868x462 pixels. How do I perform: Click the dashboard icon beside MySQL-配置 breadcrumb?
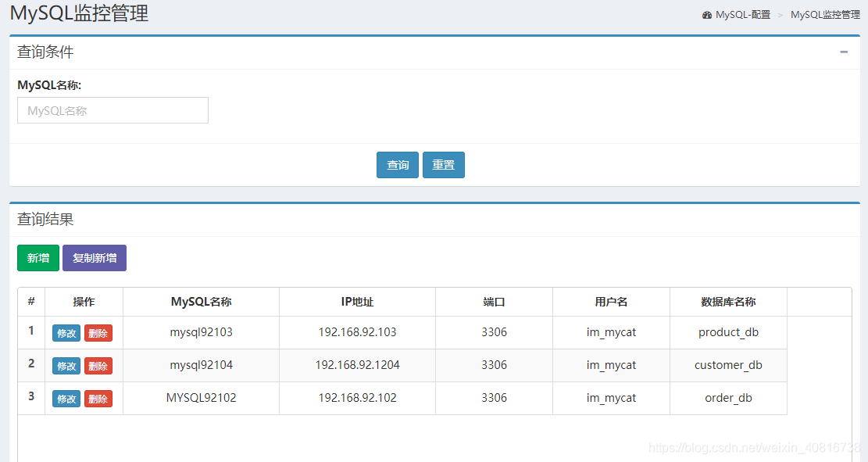point(707,15)
